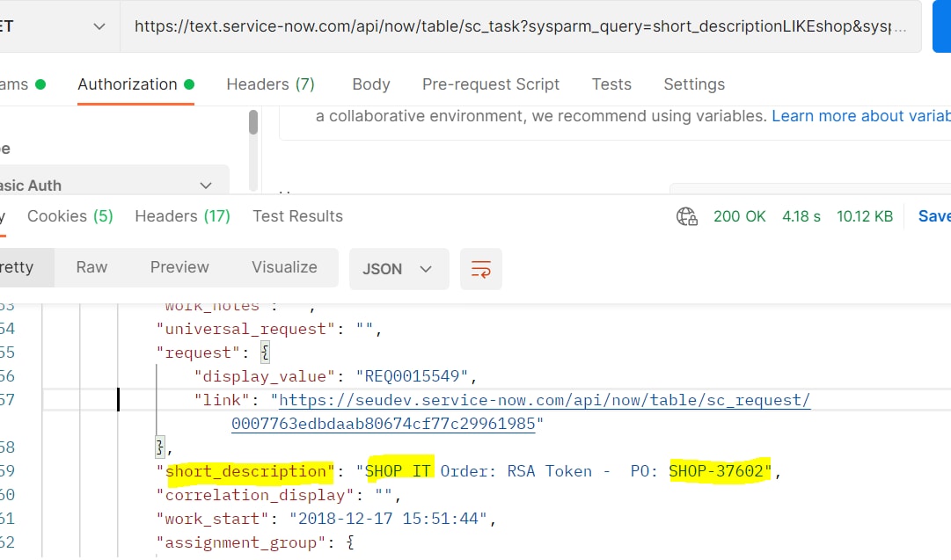
Task: Open the Pre-request Script tab
Action: tap(490, 84)
